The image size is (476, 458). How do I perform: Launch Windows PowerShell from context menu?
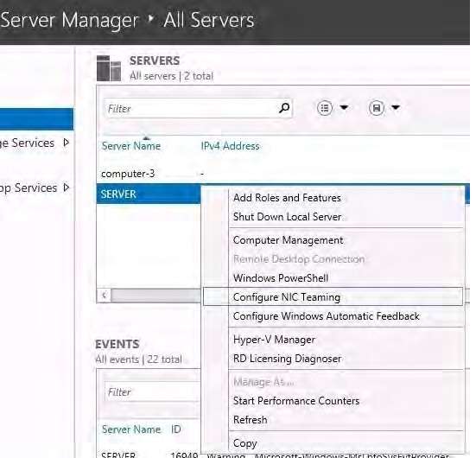coord(281,278)
